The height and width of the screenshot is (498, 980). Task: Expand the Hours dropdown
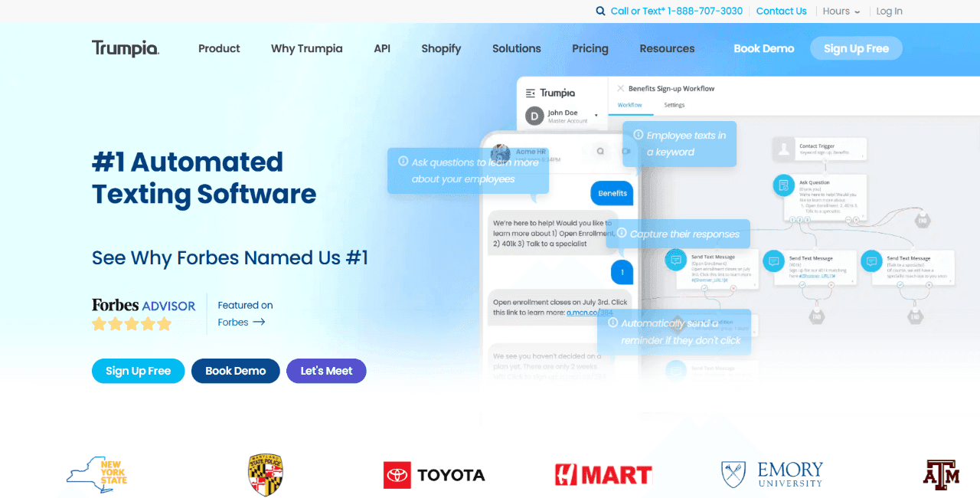(841, 11)
